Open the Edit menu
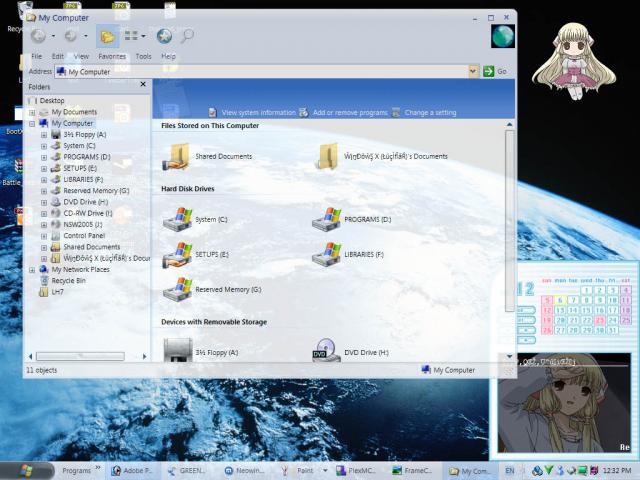The height and width of the screenshot is (480, 640). 58,56
